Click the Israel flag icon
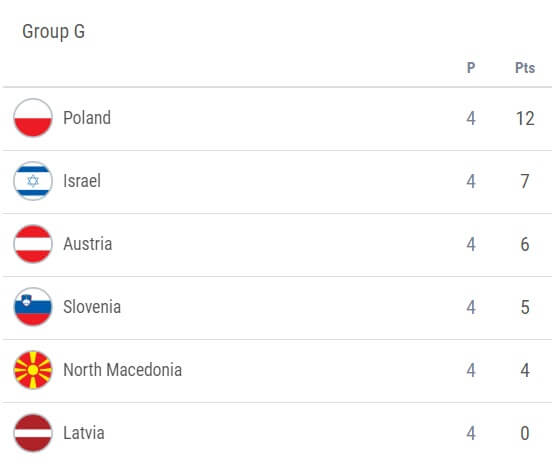 (x=33, y=181)
